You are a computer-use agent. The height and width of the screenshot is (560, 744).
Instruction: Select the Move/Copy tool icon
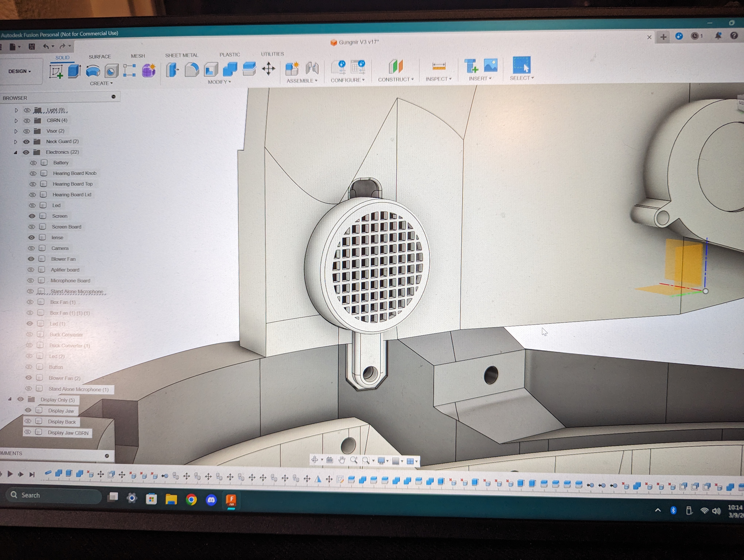point(269,69)
